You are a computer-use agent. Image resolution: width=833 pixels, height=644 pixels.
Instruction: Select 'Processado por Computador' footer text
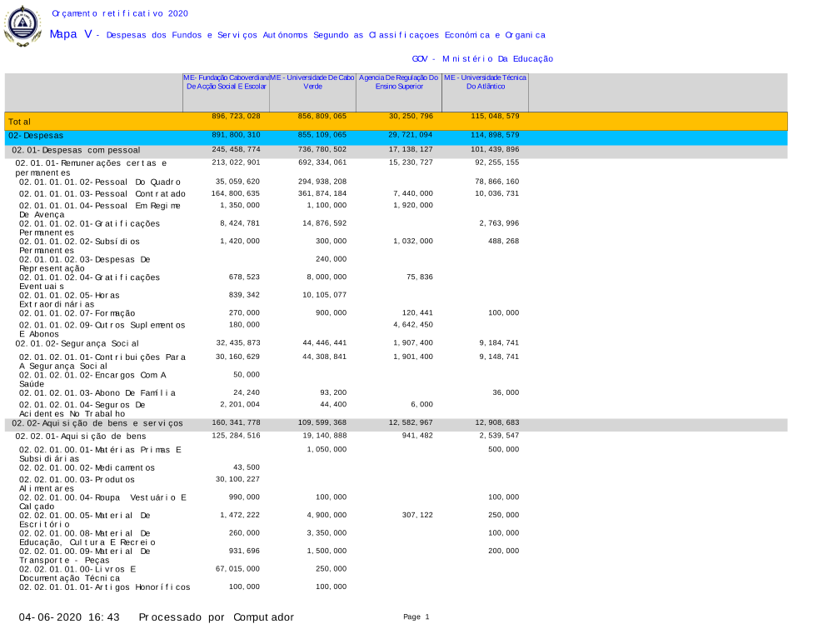point(216,617)
